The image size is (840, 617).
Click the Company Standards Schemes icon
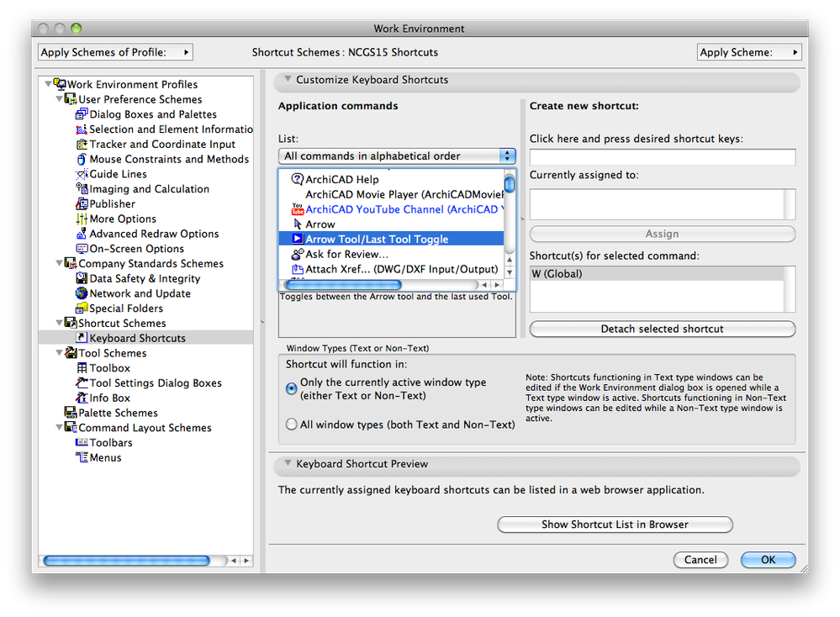point(71,263)
